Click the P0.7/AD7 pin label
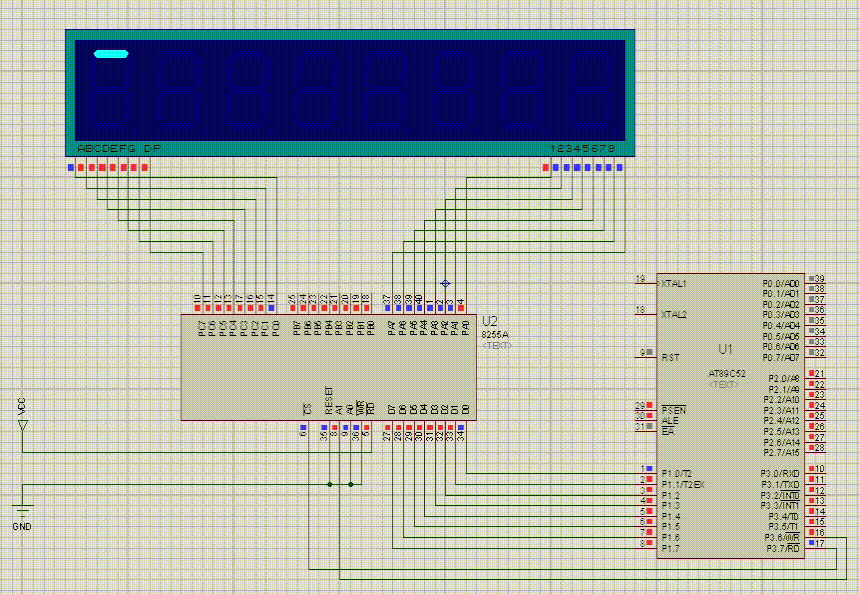 click(781, 358)
